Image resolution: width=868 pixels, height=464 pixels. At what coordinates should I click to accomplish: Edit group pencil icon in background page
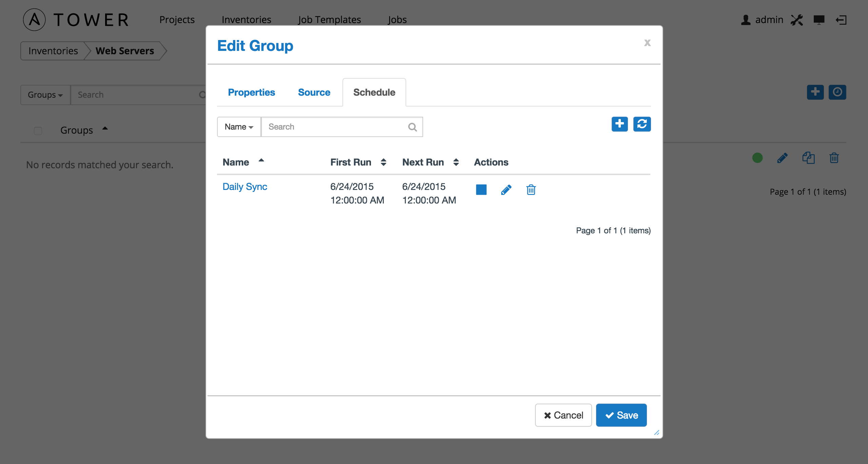(x=782, y=158)
